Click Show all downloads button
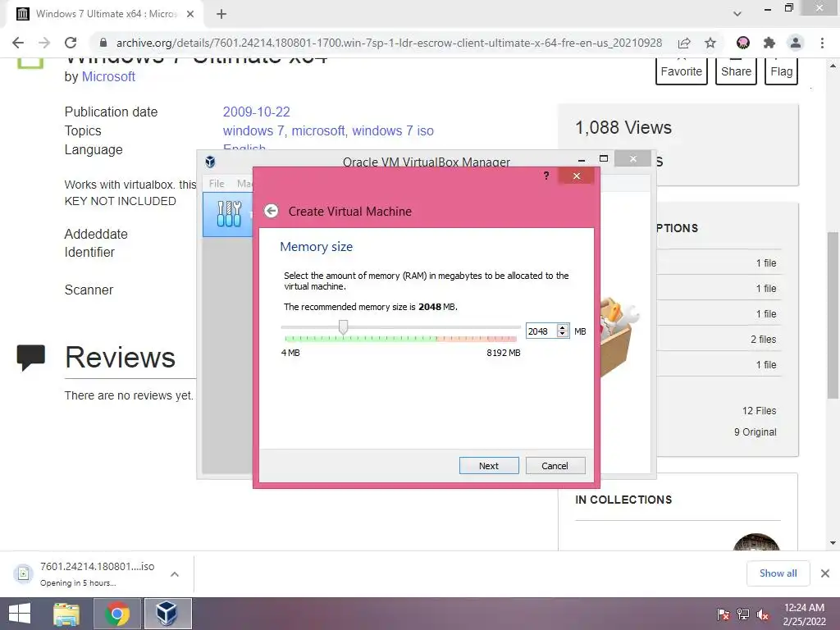The image size is (840, 630). tap(778, 573)
